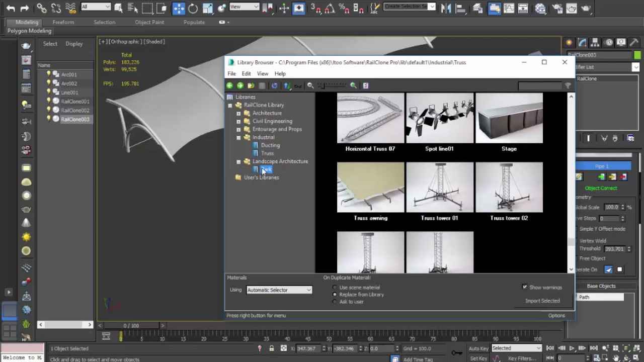Switch to the Freeform ribbon tab

(x=63, y=22)
